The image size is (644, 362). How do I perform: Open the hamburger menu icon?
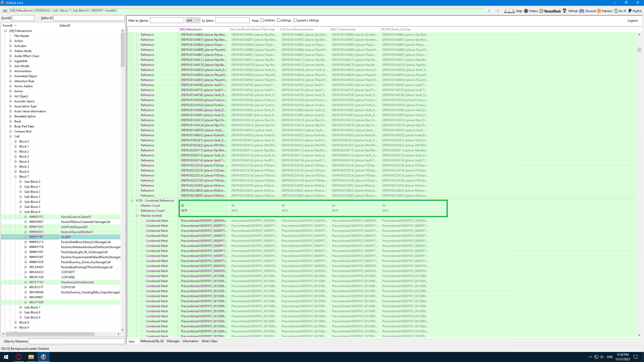tap(5, 11)
